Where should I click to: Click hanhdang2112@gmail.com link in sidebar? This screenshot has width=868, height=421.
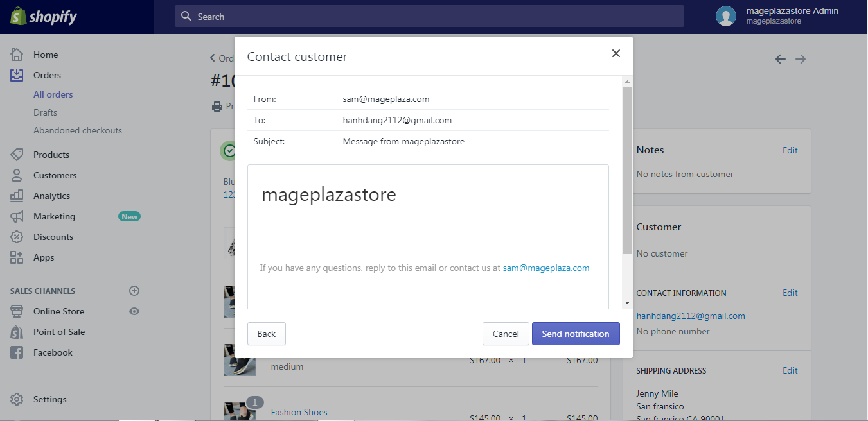(x=691, y=316)
